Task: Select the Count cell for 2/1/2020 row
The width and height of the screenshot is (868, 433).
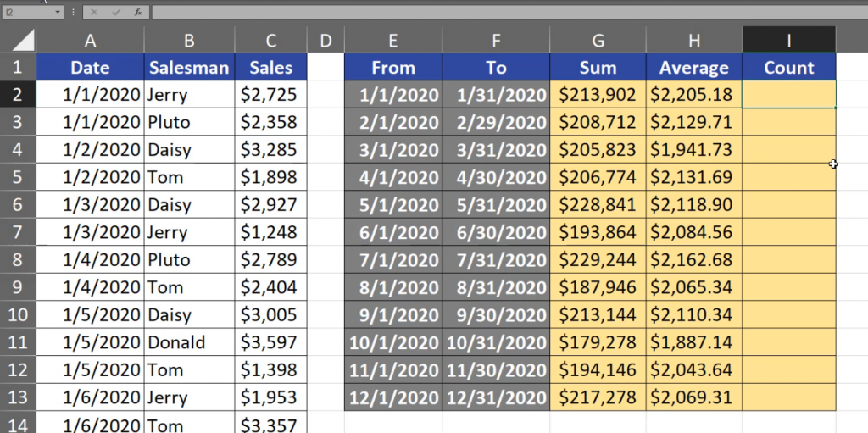Action: pos(788,122)
